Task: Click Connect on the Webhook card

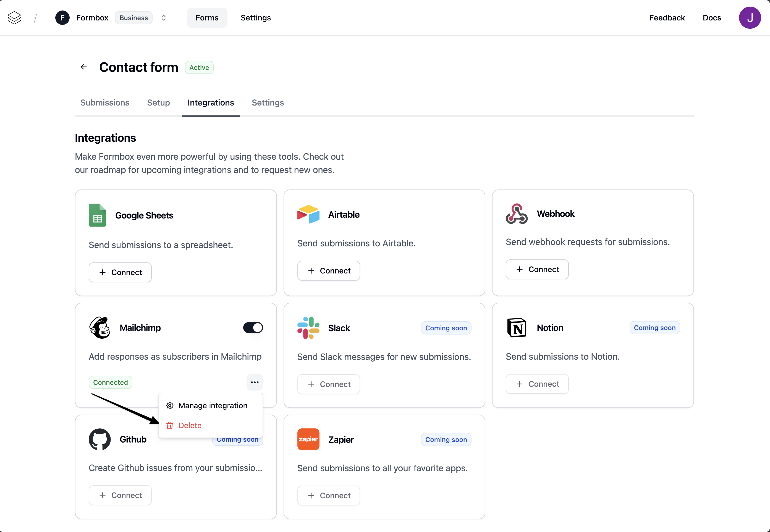Action: coord(537,269)
